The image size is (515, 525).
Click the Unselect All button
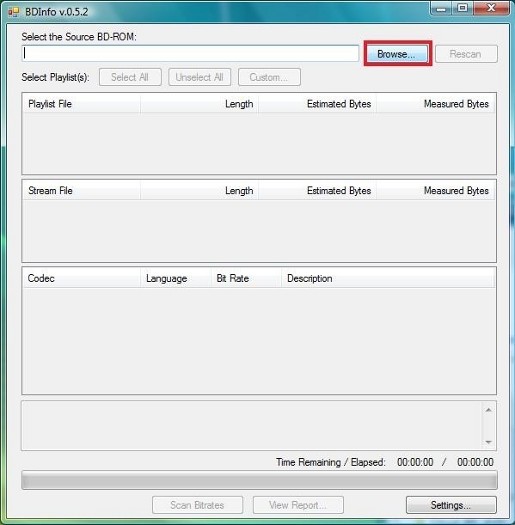(200, 77)
